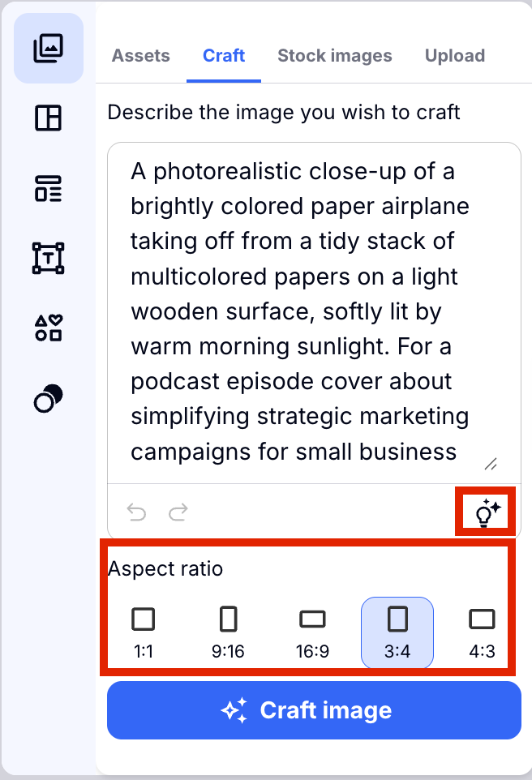Open the shapes and elements icon
Viewport: 532px width, 780px height.
tap(49, 328)
